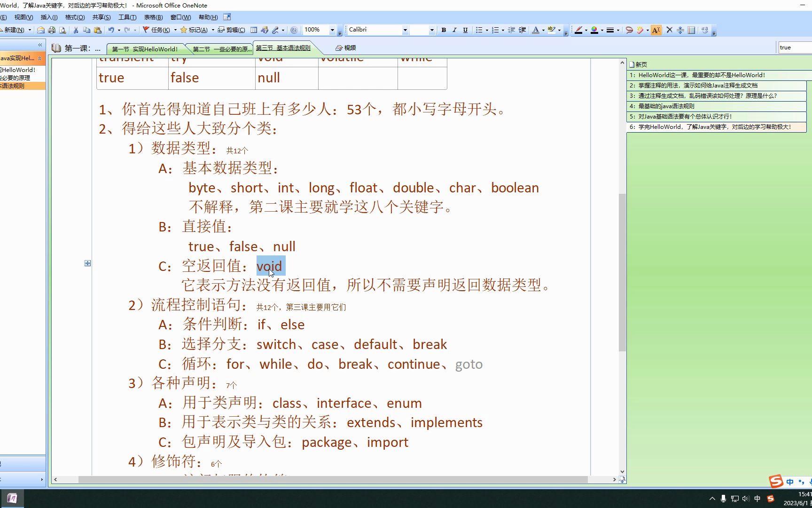
Task: Click the E-mail page envelope icon
Action: (x=41, y=30)
